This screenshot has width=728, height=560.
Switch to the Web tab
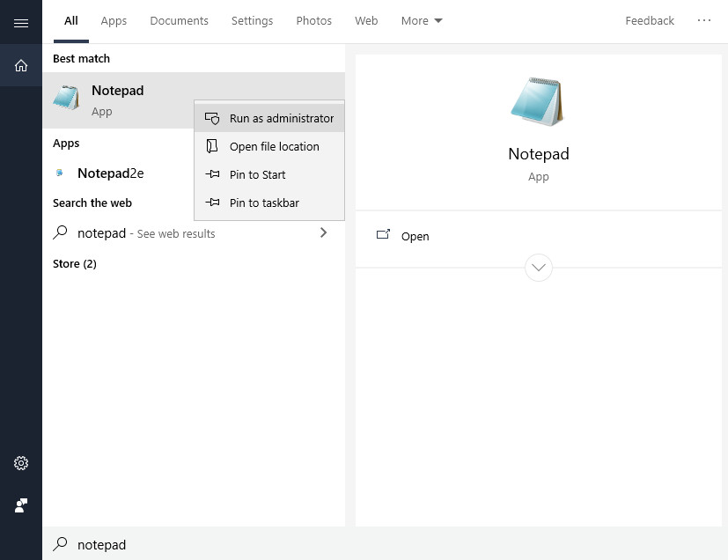366,21
